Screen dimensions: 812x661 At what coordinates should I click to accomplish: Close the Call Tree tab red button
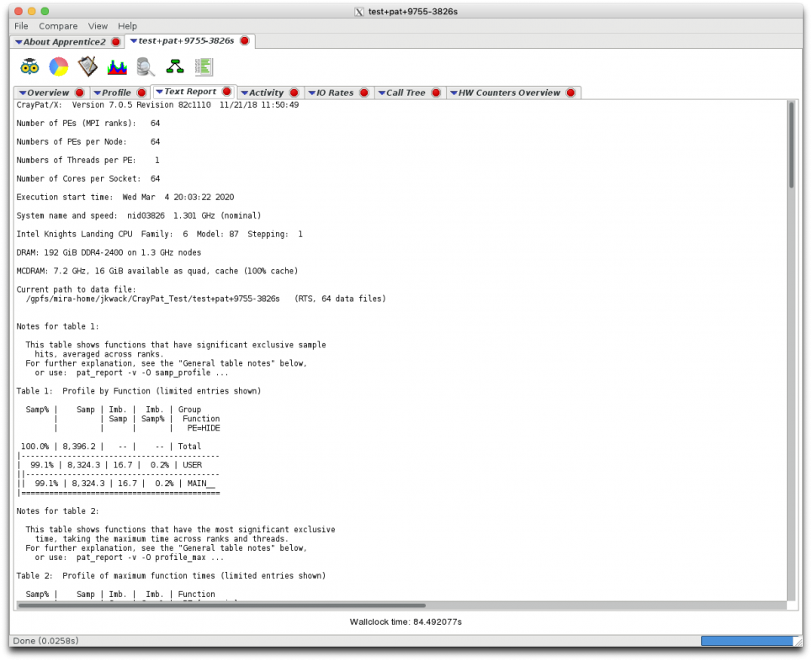(x=436, y=93)
